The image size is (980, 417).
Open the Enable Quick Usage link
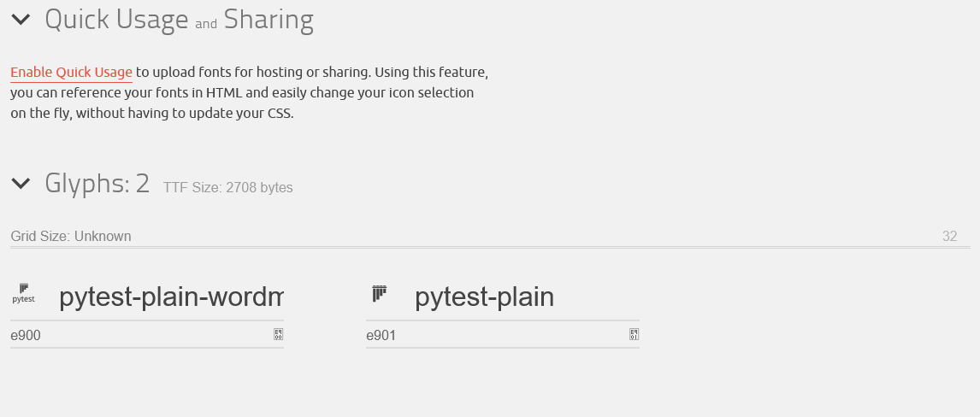click(x=71, y=73)
